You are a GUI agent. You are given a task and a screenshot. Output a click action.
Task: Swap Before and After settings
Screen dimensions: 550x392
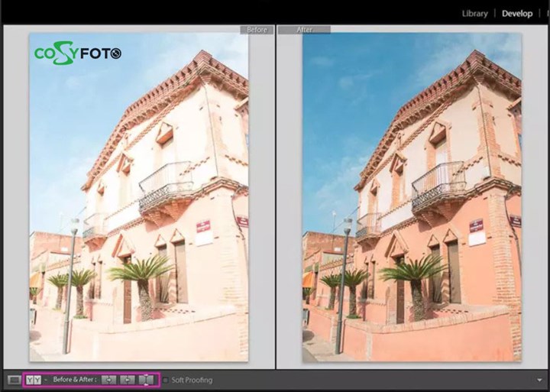(x=146, y=380)
